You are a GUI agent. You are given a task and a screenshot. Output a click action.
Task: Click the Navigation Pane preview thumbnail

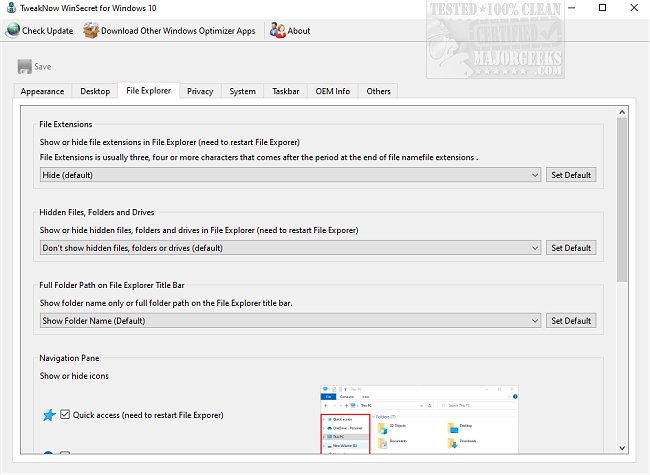click(419, 419)
